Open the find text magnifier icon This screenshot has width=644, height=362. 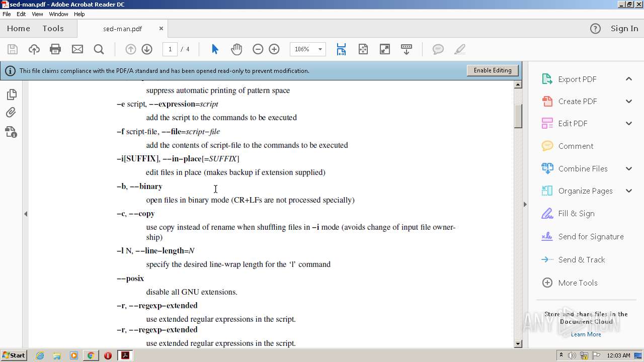(99, 49)
